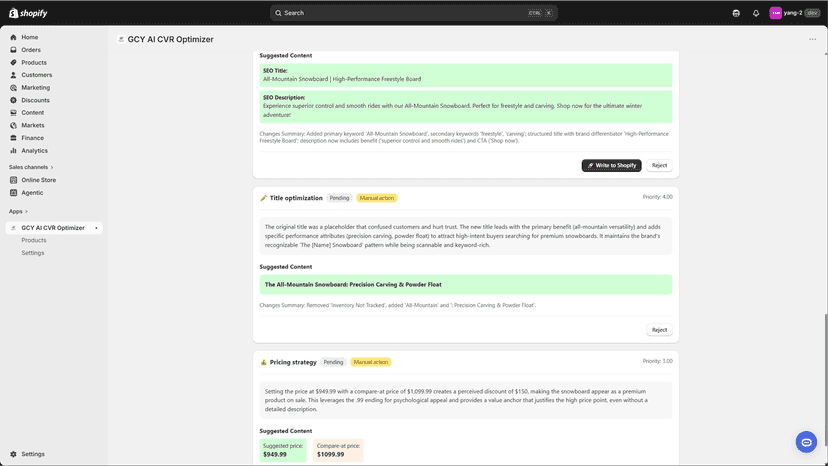This screenshot has width=828, height=466.
Task: Go to Orders in the sidebar
Action: [31, 50]
